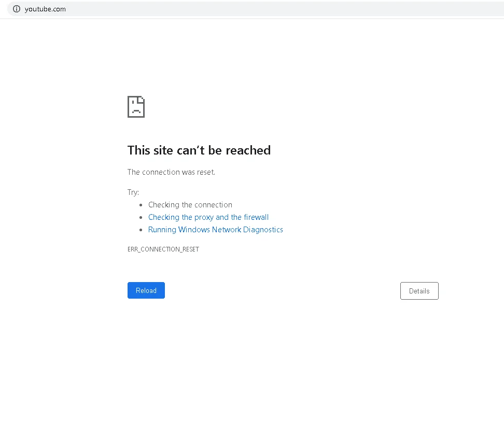504x421 pixels.
Task: Click the sad page error icon
Action: (136, 107)
